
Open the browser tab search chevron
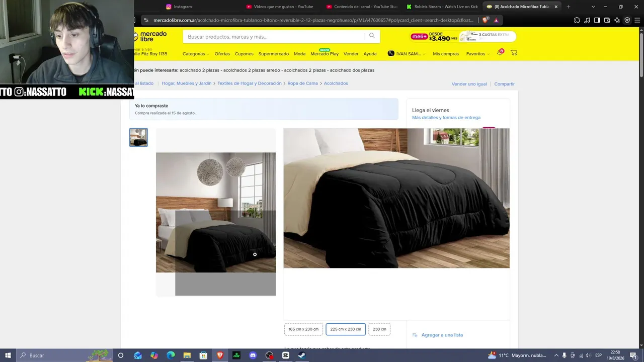coord(593,7)
